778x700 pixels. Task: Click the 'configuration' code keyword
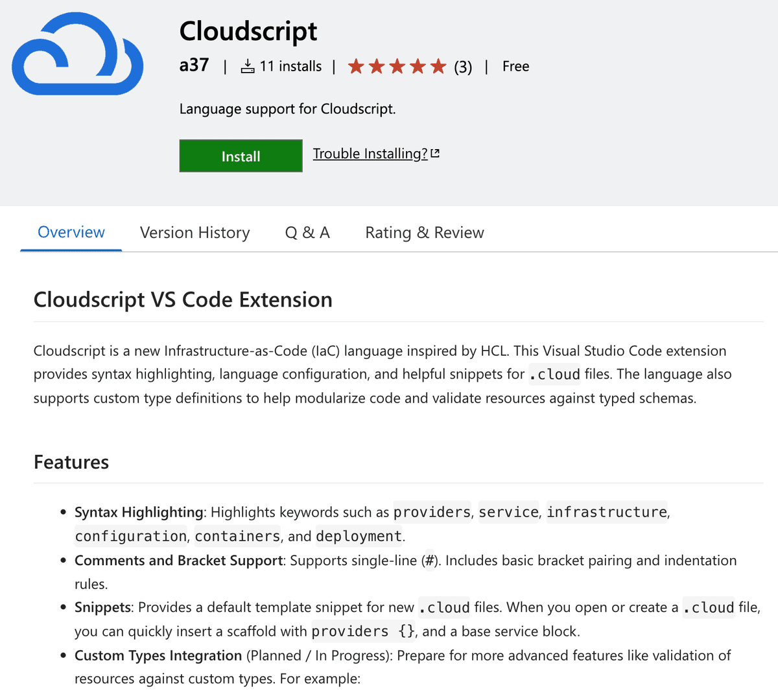[x=131, y=536]
